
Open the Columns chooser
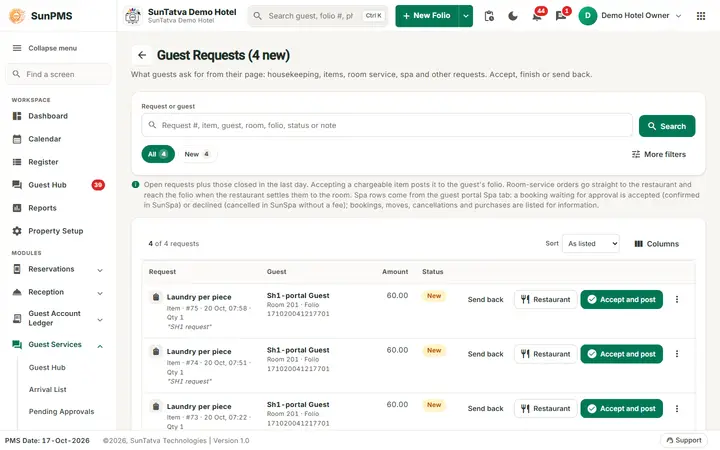coord(656,244)
